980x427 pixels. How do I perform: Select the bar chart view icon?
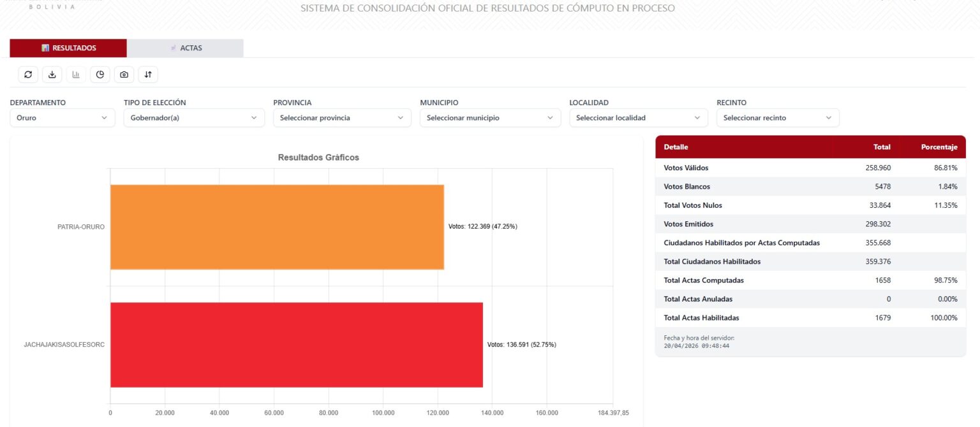coord(76,75)
